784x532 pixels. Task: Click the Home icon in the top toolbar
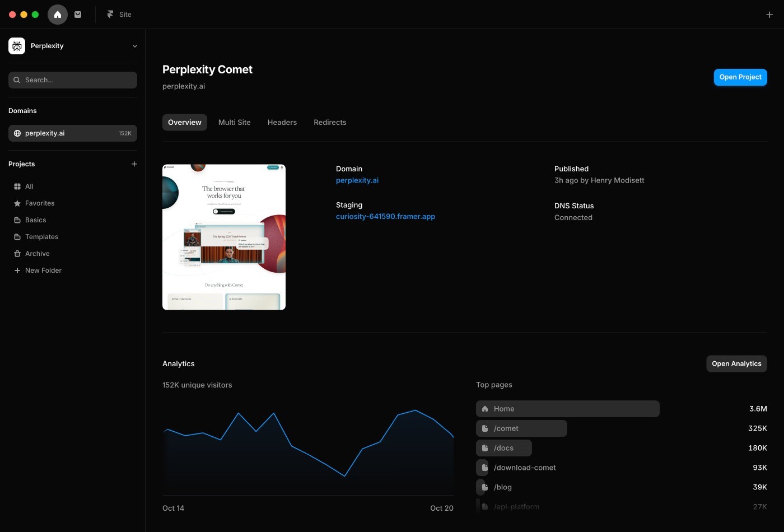coord(58,15)
